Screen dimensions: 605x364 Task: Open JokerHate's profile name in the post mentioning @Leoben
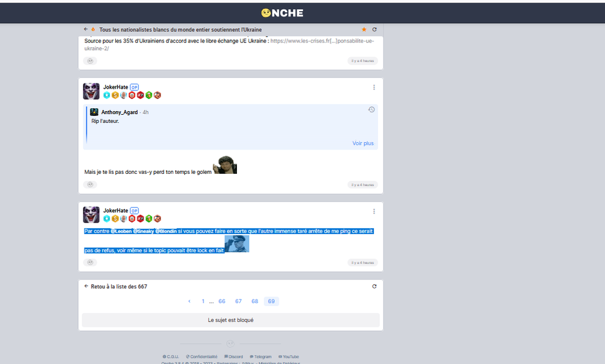[115, 211]
